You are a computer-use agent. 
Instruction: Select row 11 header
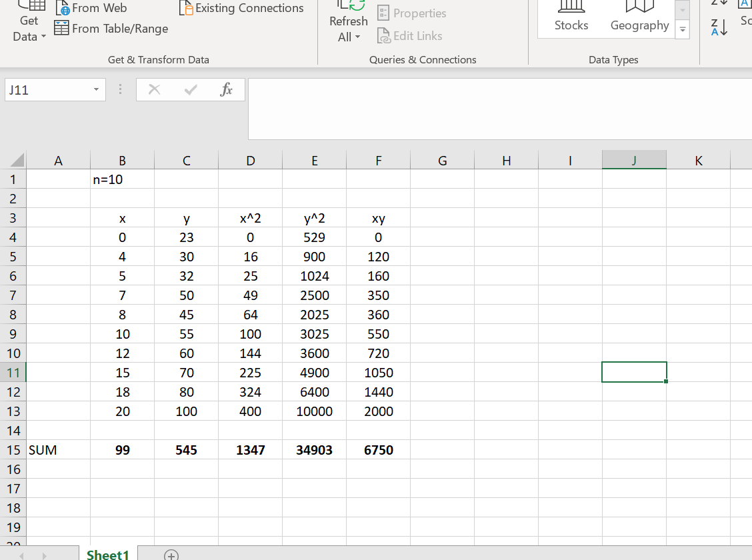pyautogui.click(x=13, y=373)
